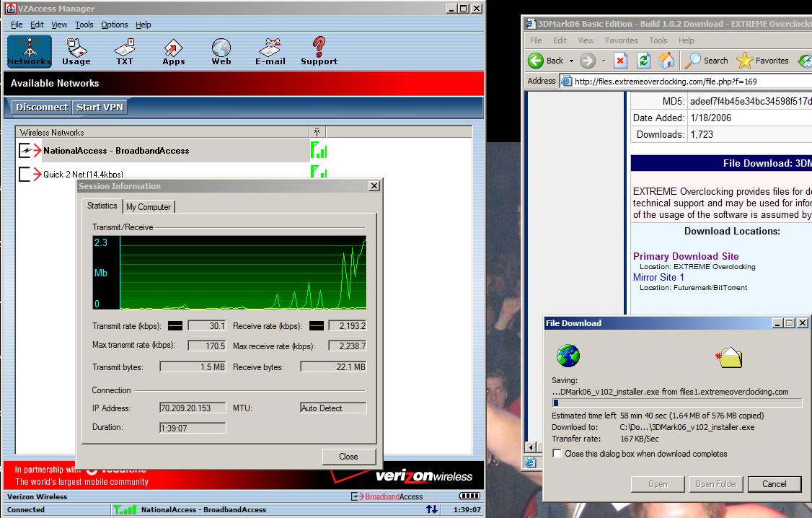Image resolution: width=812 pixels, height=518 pixels.
Task: Click the Disconnect button
Action: click(42, 107)
